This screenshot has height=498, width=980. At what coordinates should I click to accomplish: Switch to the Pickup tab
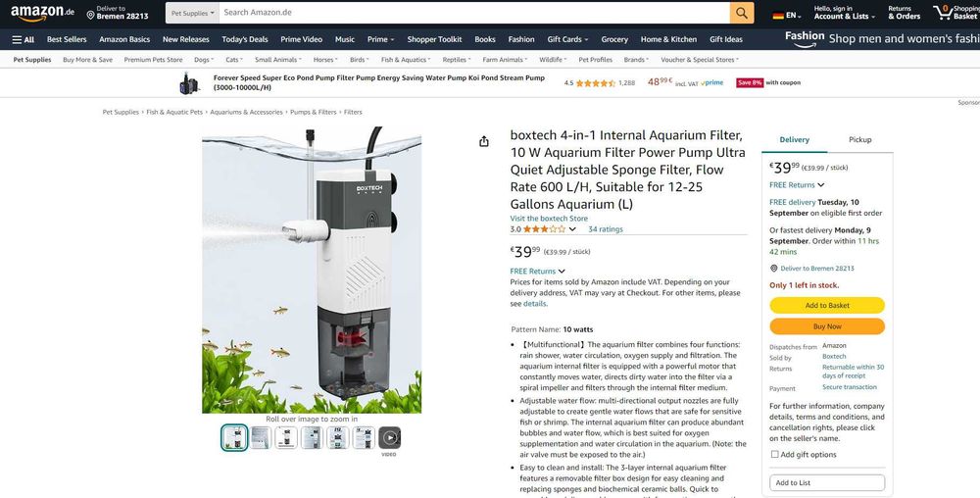click(859, 140)
